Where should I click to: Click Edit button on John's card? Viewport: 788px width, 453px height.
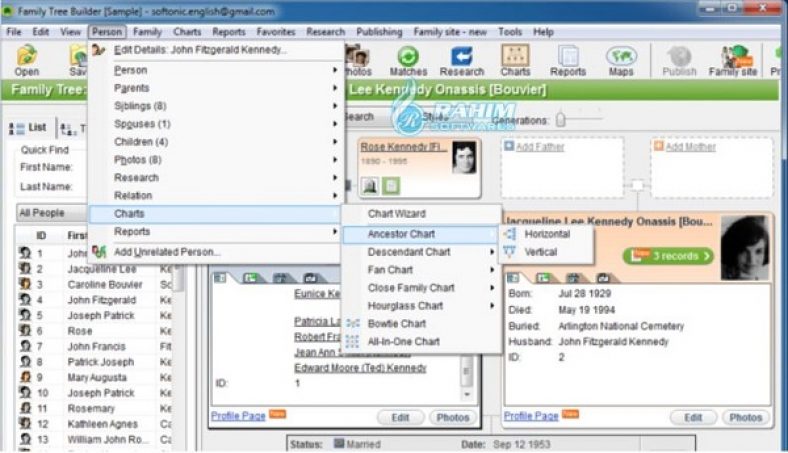point(400,417)
